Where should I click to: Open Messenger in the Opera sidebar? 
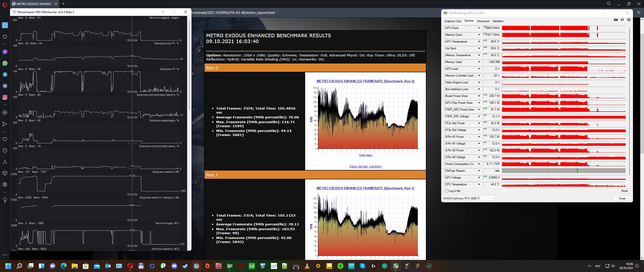tap(5, 52)
